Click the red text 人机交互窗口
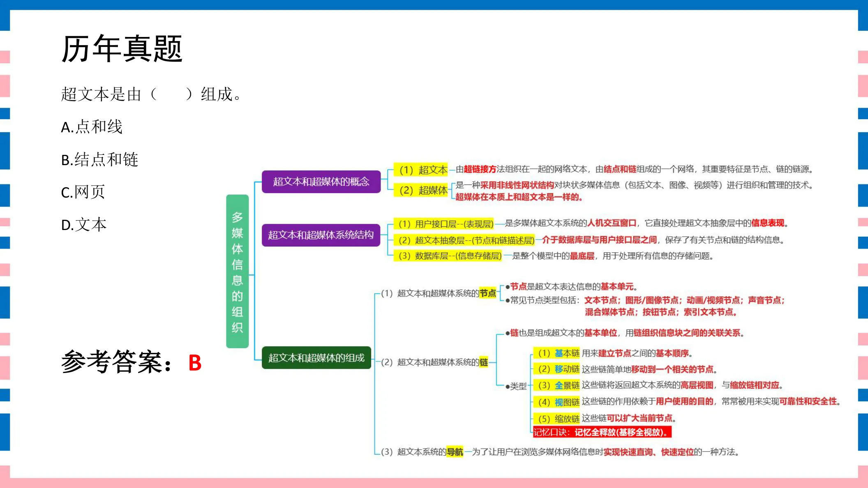This screenshot has height=488, width=868. (x=612, y=223)
